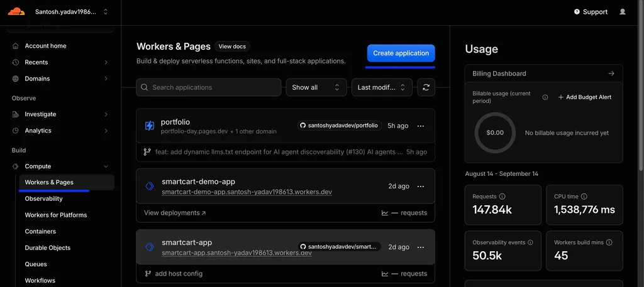Screen dimensions: 644x287
Task: Click smartcart-app requests chart icon
Action: pos(385,273)
